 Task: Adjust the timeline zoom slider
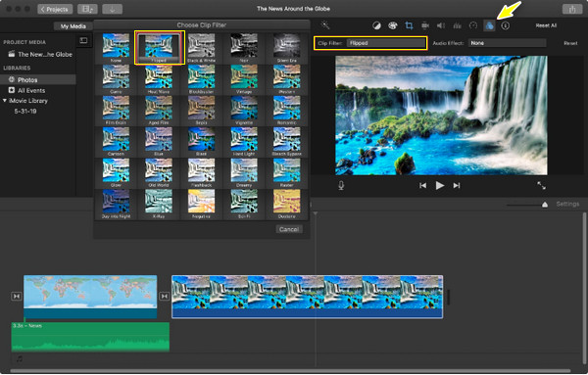click(545, 205)
